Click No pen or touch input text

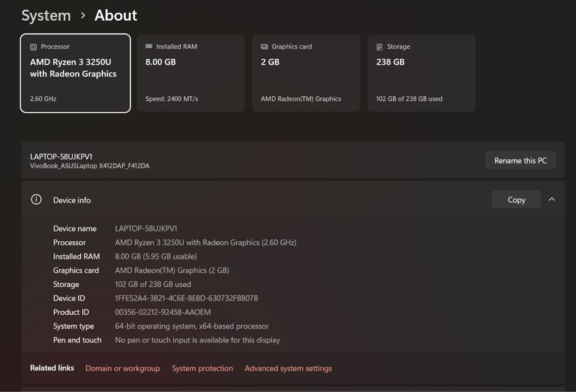coord(197,340)
